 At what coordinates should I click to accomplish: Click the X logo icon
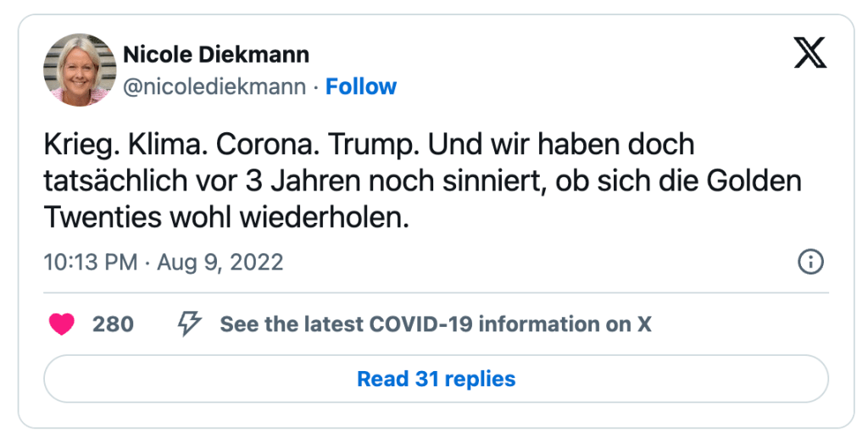(x=810, y=54)
